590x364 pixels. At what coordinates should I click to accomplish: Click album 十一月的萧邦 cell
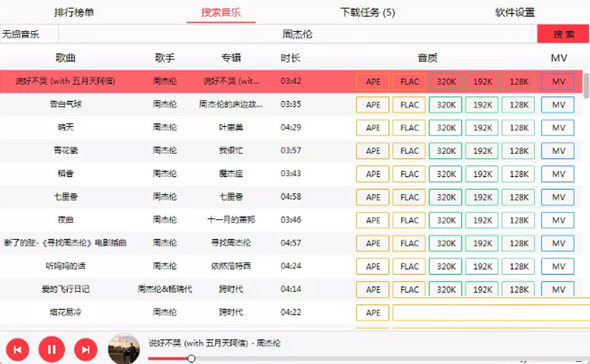[x=231, y=220]
